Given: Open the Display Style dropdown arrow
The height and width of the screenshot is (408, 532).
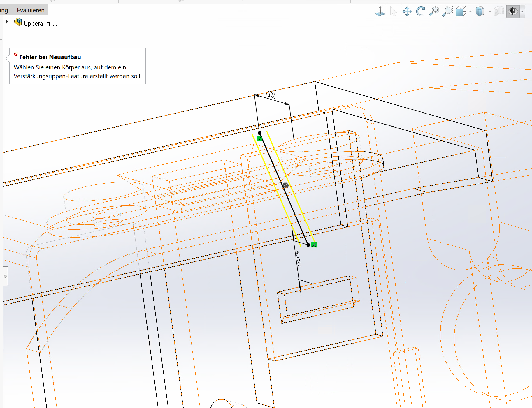Looking at the screenshot, I should click(x=489, y=12).
